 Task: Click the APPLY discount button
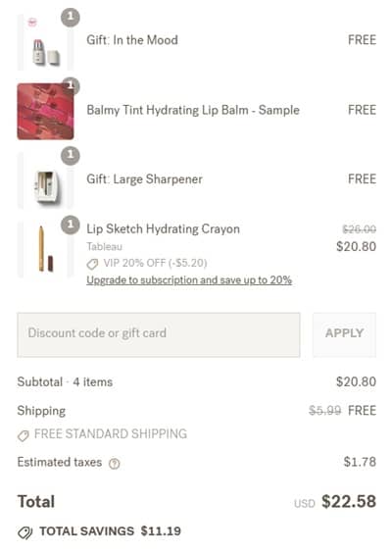point(344,334)
